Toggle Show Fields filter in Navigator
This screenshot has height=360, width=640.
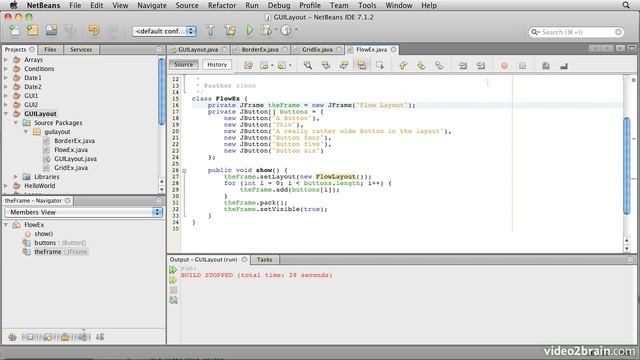pos(30,337)
